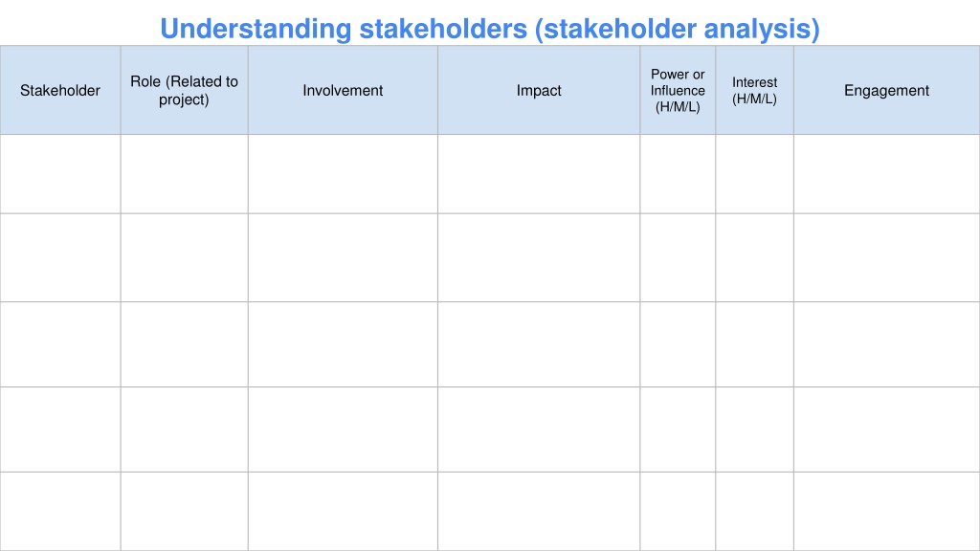Click the Engagement column header
Viewport: 980px width, 551px height.
tap(887, 90)
